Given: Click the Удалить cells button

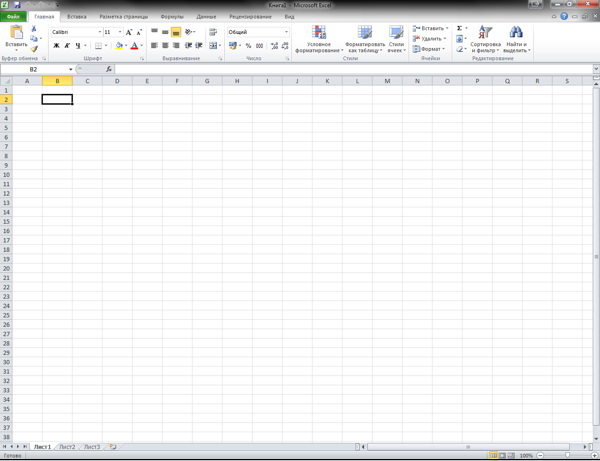Looking at the screenshot, I should click(x=430, y=39).
